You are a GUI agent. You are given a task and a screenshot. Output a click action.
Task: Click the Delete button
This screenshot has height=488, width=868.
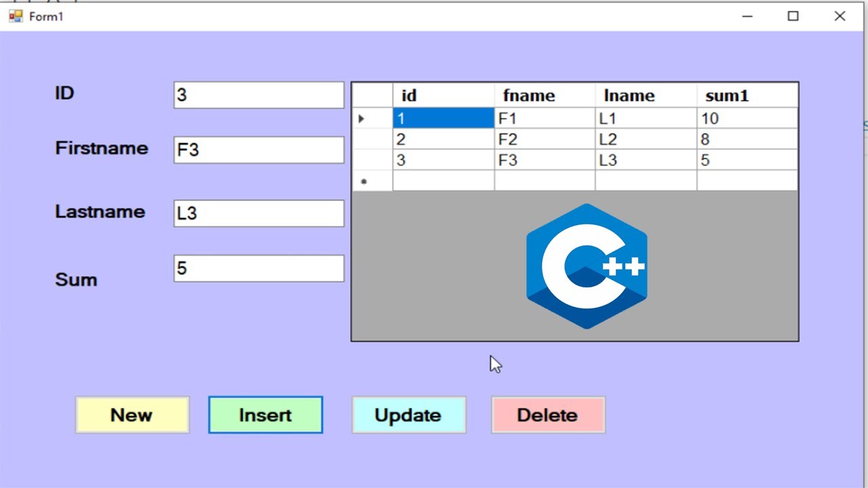point(548,415)
